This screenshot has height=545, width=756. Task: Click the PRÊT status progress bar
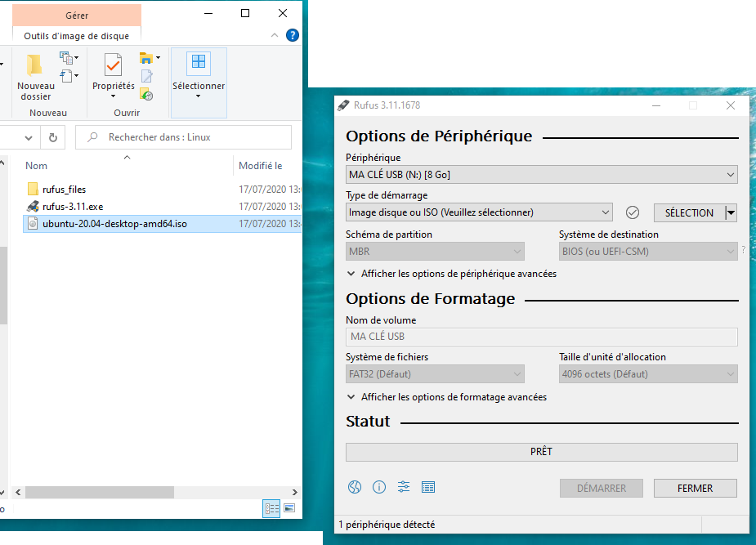coord(541,452)
